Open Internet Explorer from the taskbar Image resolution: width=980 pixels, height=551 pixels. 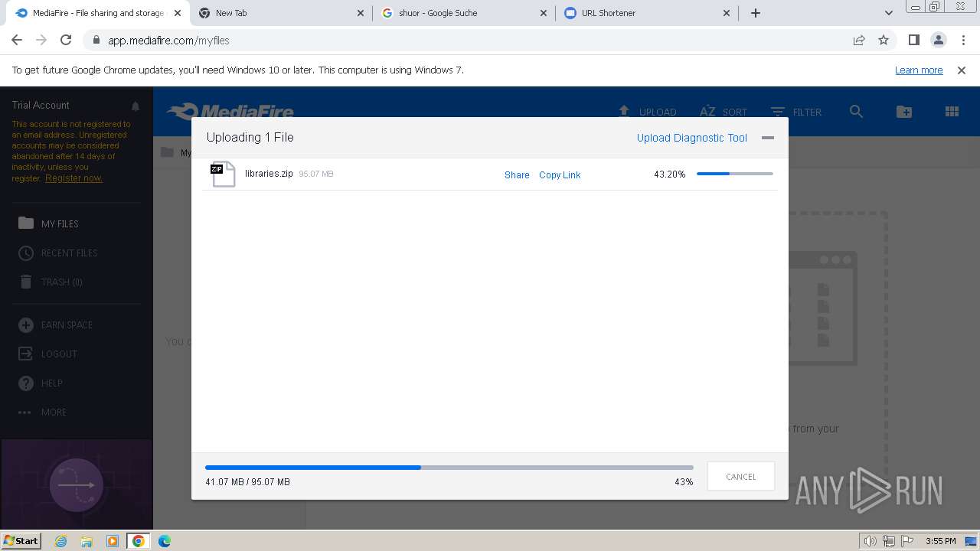60,541
